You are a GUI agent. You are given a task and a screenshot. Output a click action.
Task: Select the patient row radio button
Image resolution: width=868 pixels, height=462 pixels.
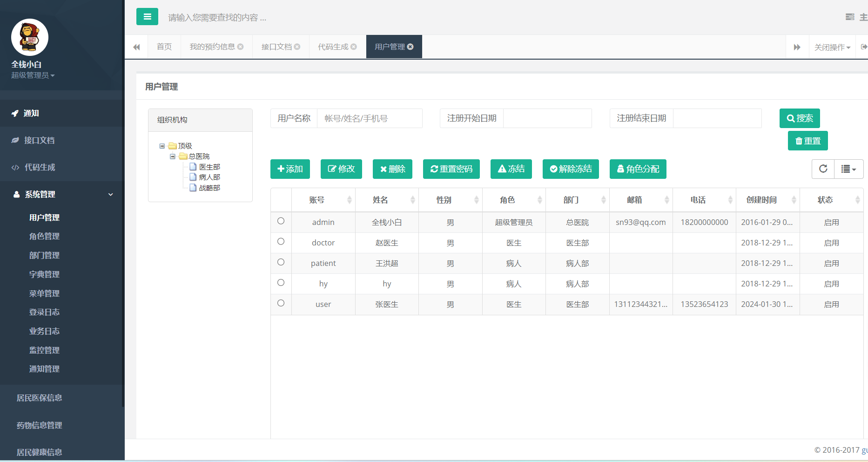coord(281,262)
